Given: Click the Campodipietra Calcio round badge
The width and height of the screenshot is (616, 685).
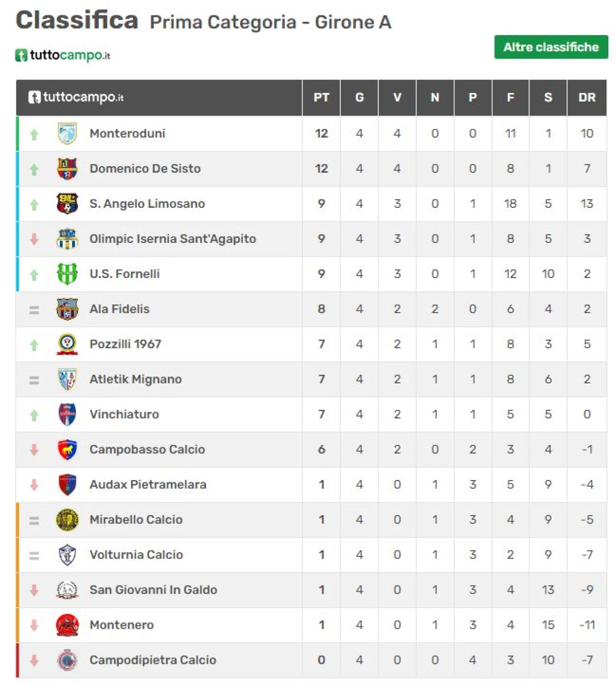Looking at the screenshot, I should (x=67, y=660).
